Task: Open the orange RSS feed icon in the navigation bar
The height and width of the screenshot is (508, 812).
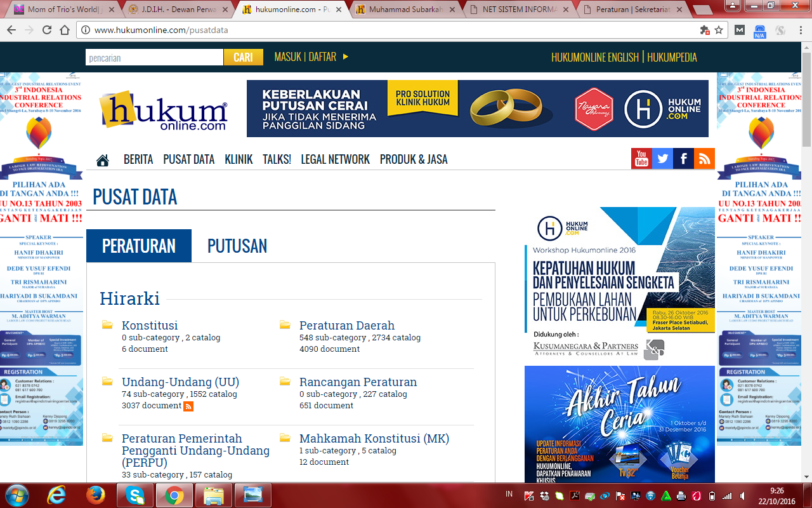Action: (x=704, y=159)
